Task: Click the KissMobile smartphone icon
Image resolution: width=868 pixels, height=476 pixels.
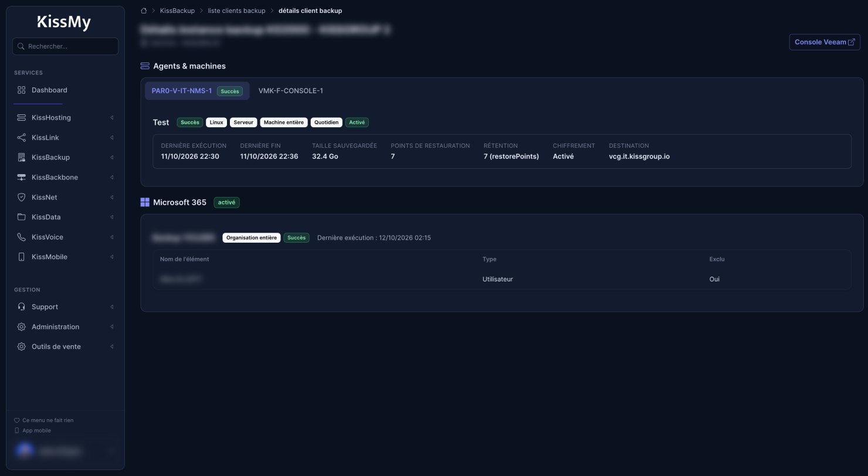Action: coord(22,257)
